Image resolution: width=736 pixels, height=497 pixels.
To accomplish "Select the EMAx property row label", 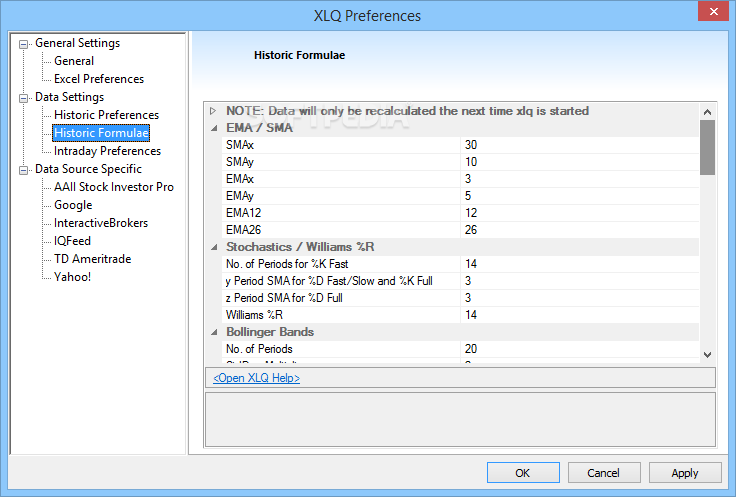I will pyautogui.click(x=240, y=179).
